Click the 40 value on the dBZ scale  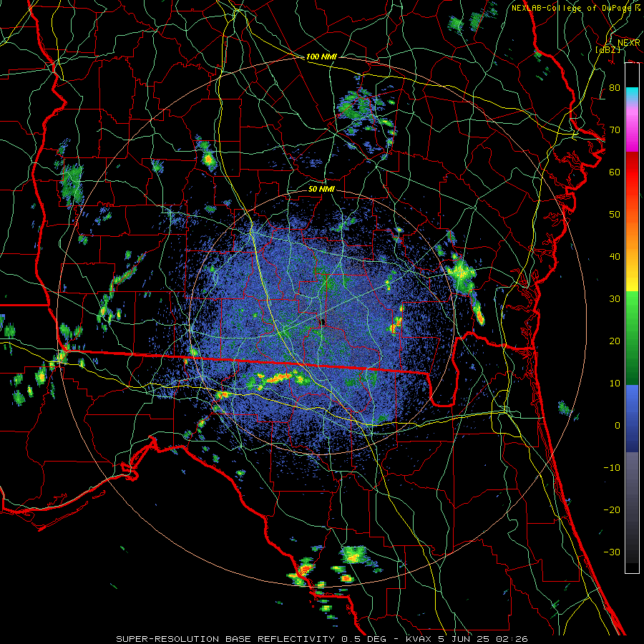pos(615,257)
